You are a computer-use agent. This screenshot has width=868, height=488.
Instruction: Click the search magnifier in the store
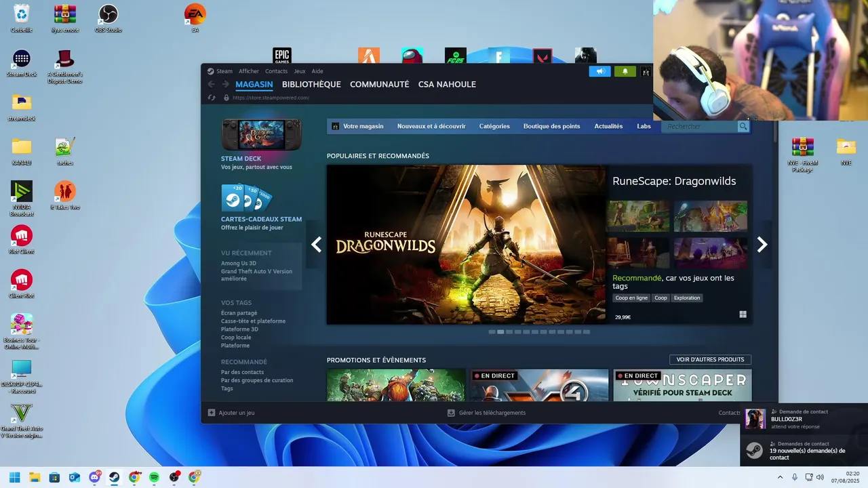coord(743,126)
